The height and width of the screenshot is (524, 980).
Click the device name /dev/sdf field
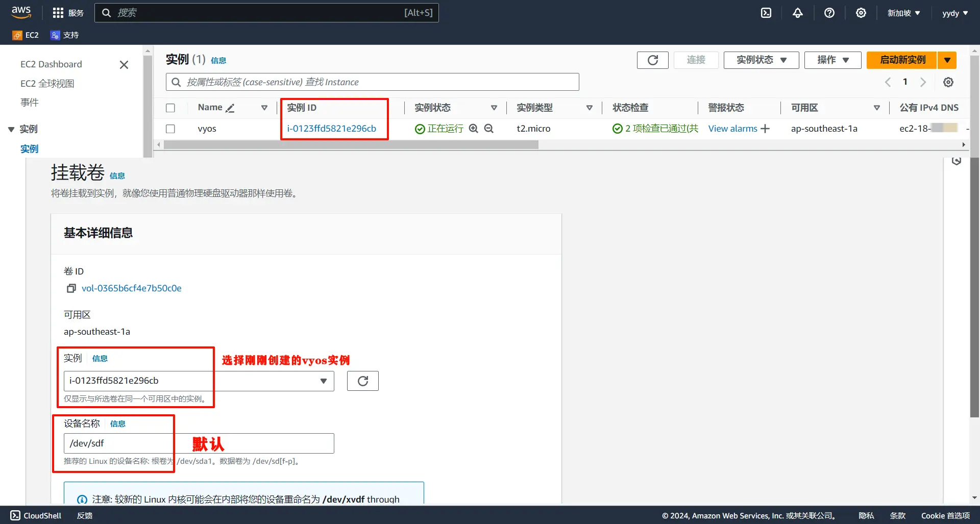coord(199,443)
